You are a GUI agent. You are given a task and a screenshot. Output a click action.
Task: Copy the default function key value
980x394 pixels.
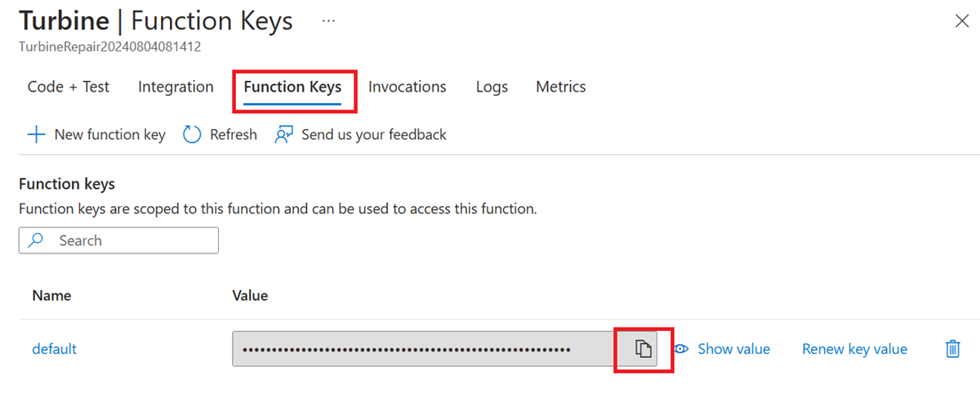pos(644,349)
